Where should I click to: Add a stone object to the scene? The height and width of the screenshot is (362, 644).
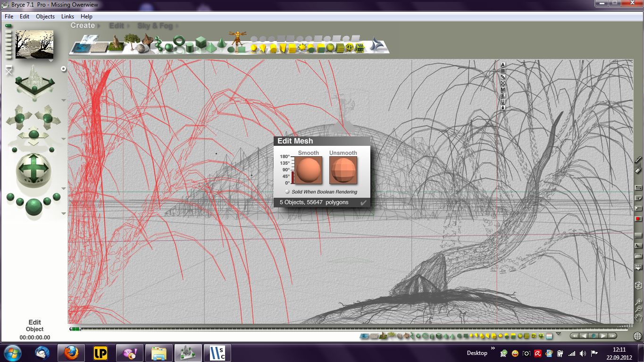click(141, 48)
